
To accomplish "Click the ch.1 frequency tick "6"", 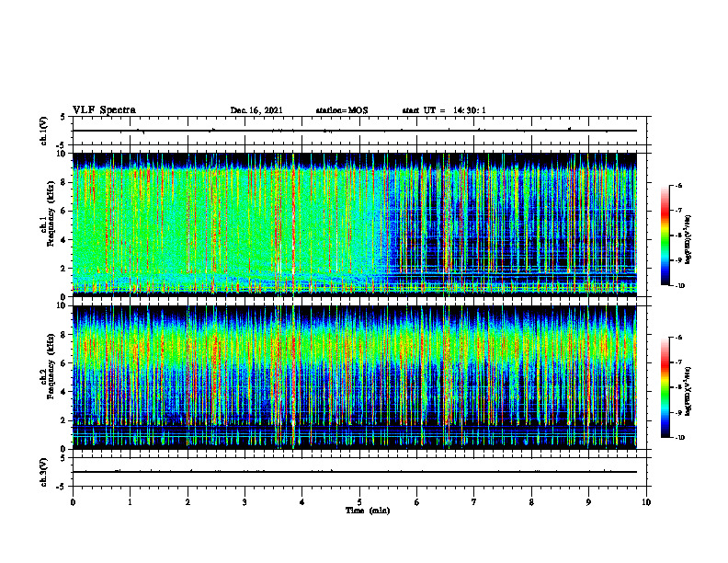I will point(64,211).
